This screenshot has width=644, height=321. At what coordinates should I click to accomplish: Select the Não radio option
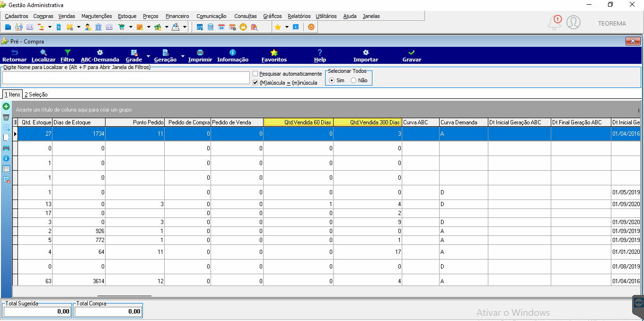(353, 80)
